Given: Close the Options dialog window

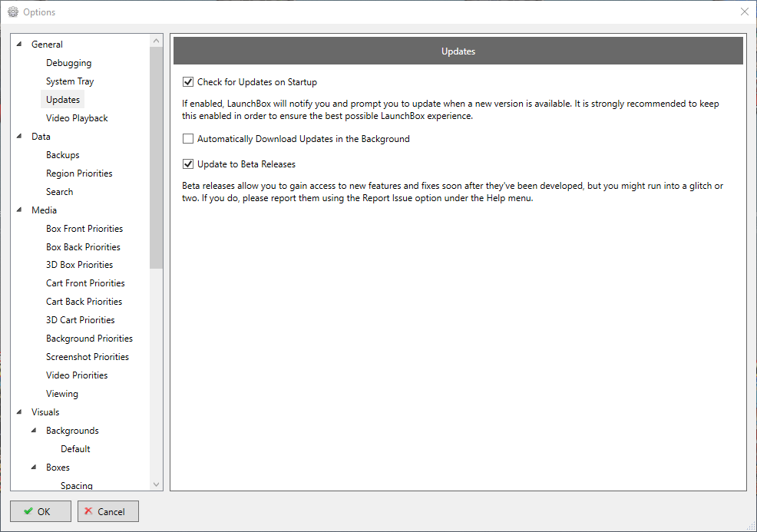Looking at the screenshot, I should [745, 12].
